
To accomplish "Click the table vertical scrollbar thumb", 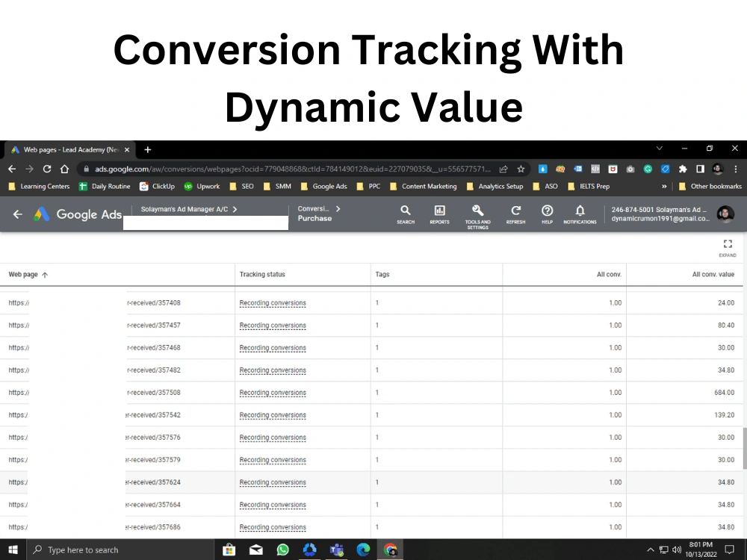I will pyautogui.click(x=745, y=448).
